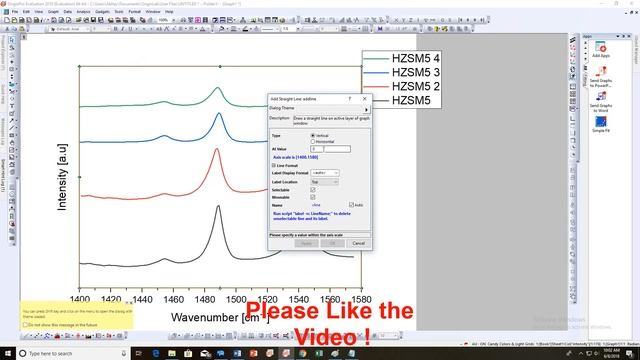The height and width of the screenshot is (360, 640).
Task: Open the Tools menu
Action: [x=119, y=12]
